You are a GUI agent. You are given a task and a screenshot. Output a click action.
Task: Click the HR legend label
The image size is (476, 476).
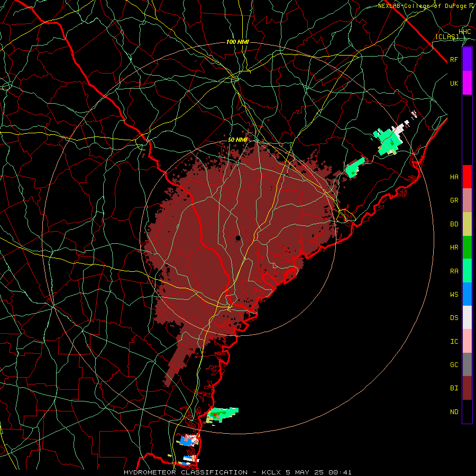click(x=454, y=248)
